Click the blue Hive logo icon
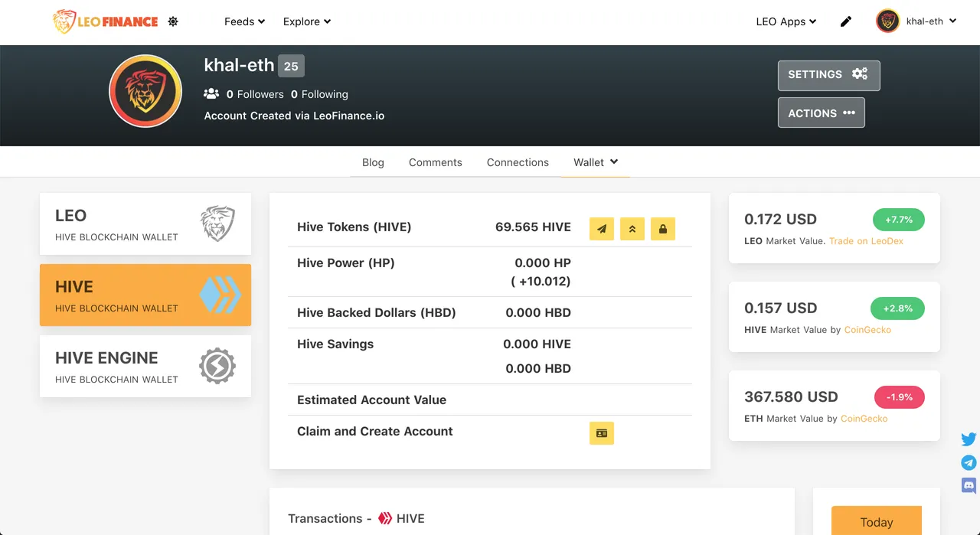 tap(220, 295)
